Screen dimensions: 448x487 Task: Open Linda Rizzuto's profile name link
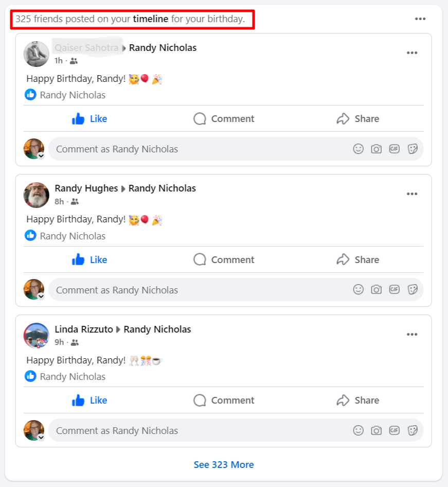point(84,329)
